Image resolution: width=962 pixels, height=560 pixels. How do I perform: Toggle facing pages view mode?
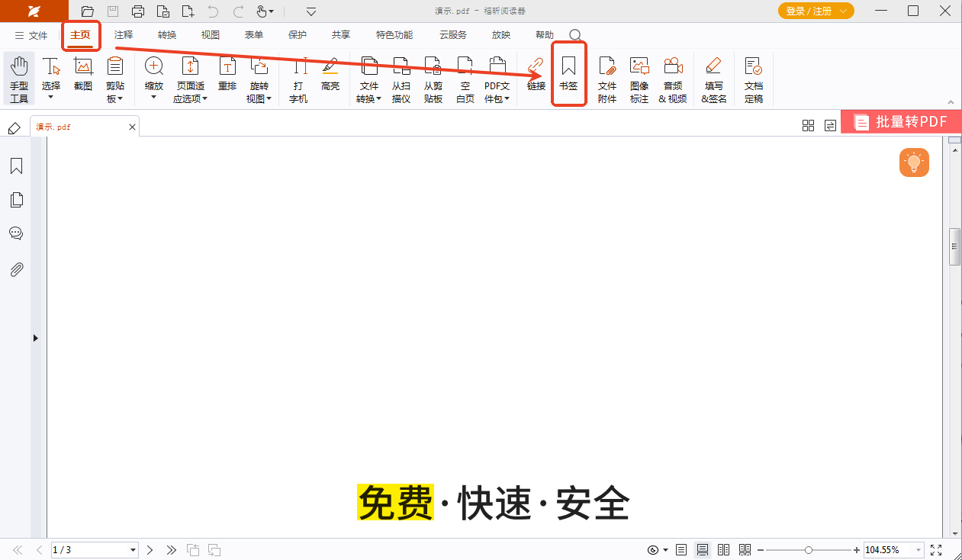pos(724,550)
